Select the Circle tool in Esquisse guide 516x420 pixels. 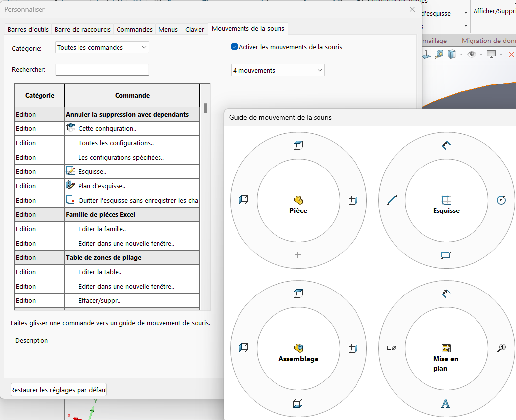pos(501,200)
